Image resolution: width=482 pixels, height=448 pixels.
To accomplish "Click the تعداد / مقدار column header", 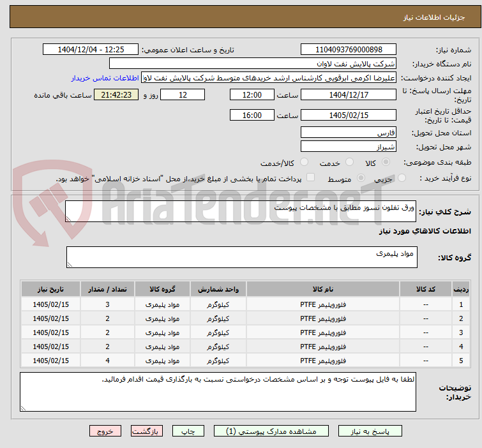I will tap(107, 289).
